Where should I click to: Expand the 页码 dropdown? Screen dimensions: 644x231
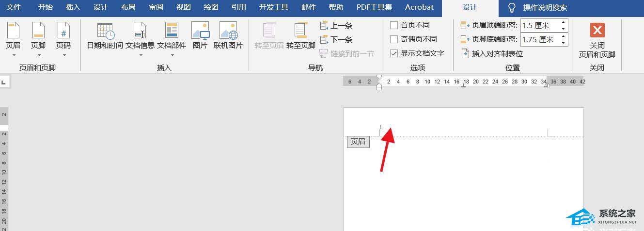(x=63, y=55)
